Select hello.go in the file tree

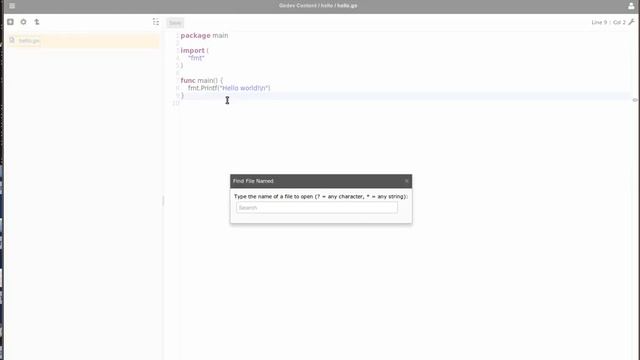pyautogui.click(x=29, y=41)
